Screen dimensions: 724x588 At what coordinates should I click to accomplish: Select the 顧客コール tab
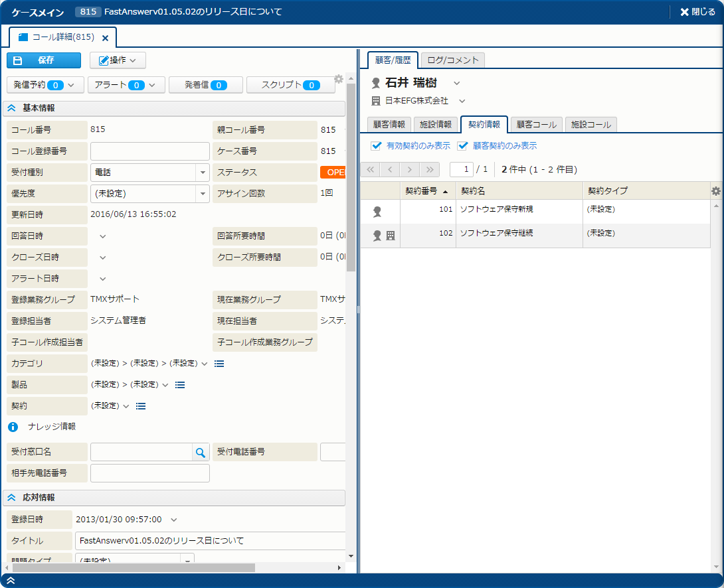pos(536,124)
